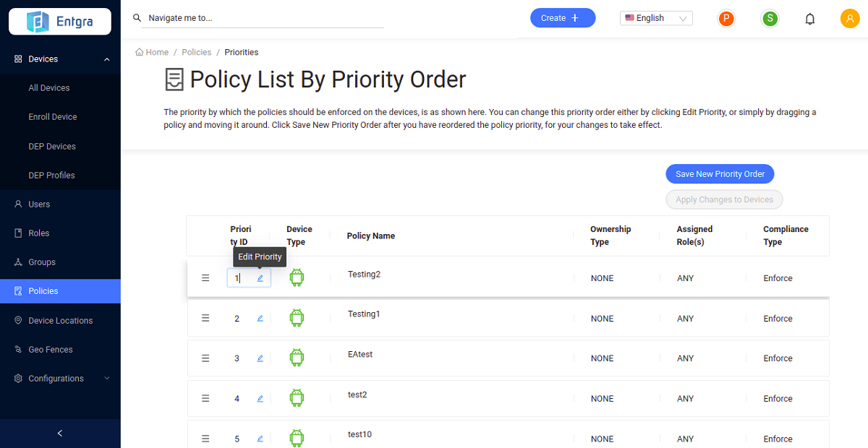Viewport: 868px width, 448px height.
Task: Open the English language dropdown
Action: (656, 19)
